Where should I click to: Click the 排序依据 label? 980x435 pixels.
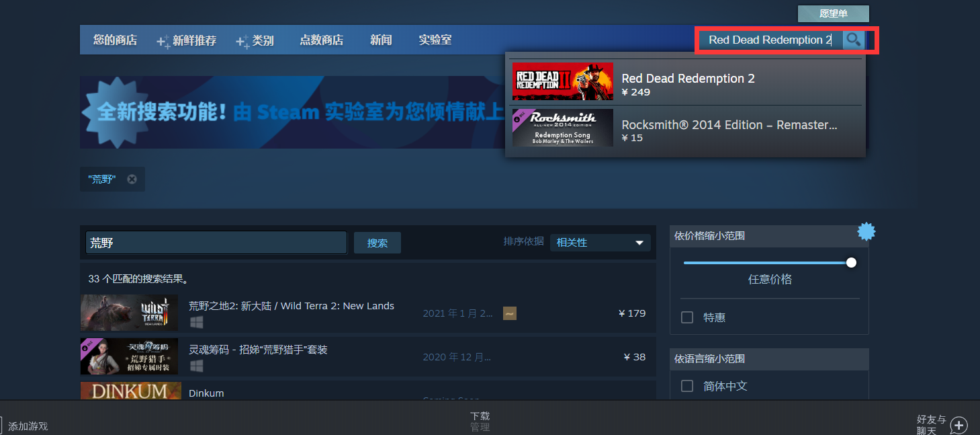(524, 241)
